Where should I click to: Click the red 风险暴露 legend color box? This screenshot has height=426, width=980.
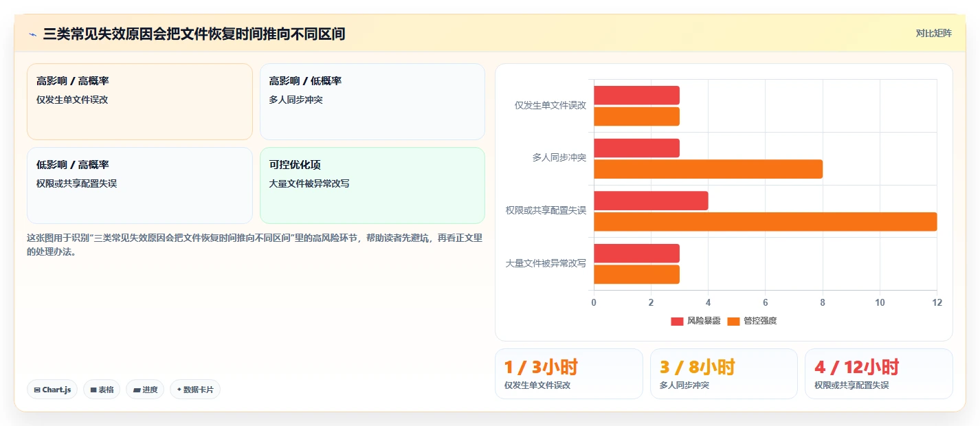[x=677, y=322]
